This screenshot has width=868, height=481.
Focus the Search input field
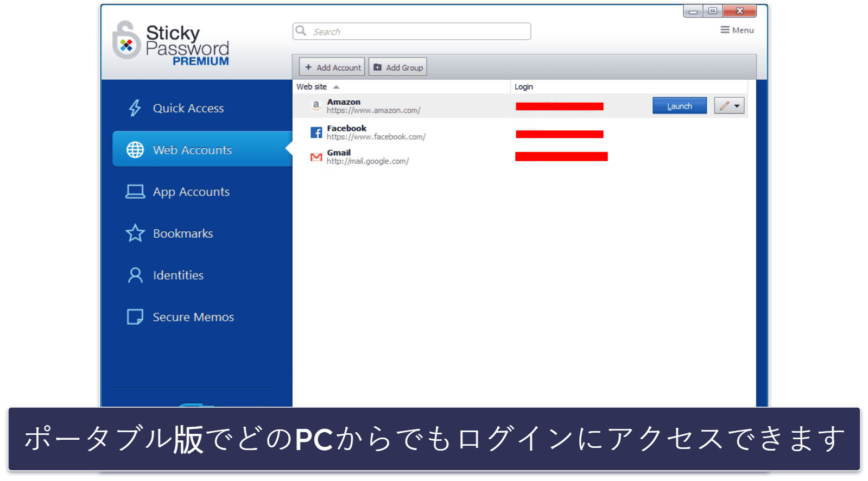[412, 31]
